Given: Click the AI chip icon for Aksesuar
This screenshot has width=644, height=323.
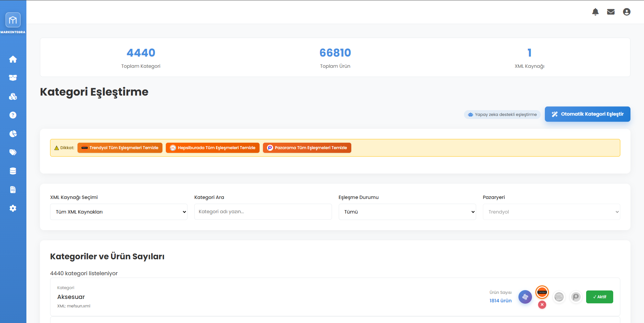Looking at the screenshot, I should click(x=525, y=297).
